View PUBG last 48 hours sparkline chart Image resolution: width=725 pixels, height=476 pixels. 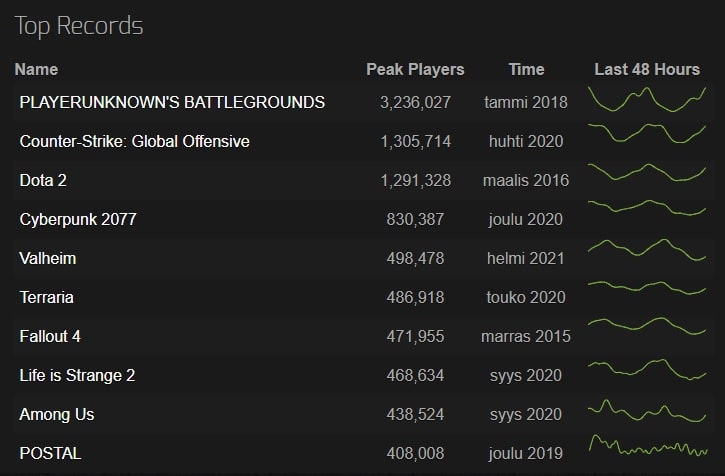[x=647, y=99]
